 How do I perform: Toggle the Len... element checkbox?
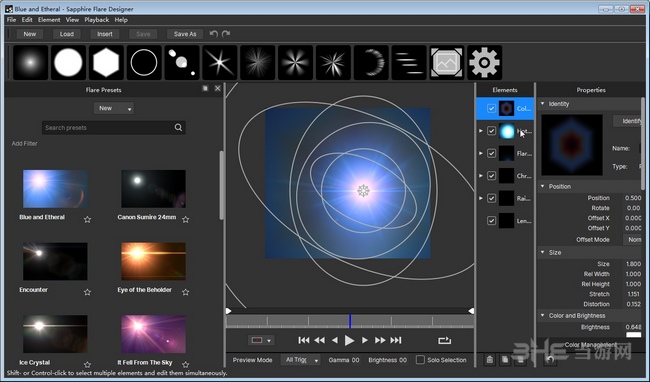[x=491, y=220]
